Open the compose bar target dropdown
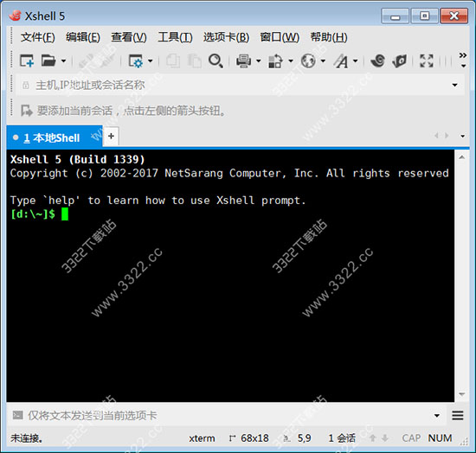This screenshot has width=476, height=453. pyautogui.click(x=437, y=416)
